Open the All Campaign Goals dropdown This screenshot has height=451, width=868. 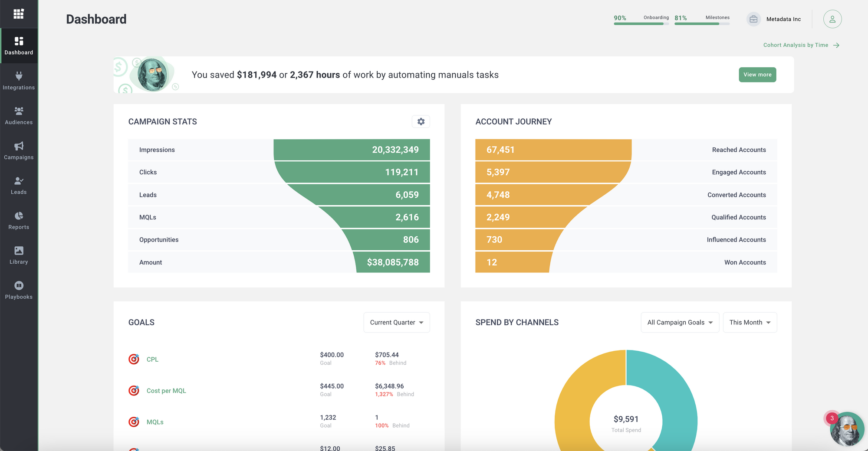coord(680,322)
